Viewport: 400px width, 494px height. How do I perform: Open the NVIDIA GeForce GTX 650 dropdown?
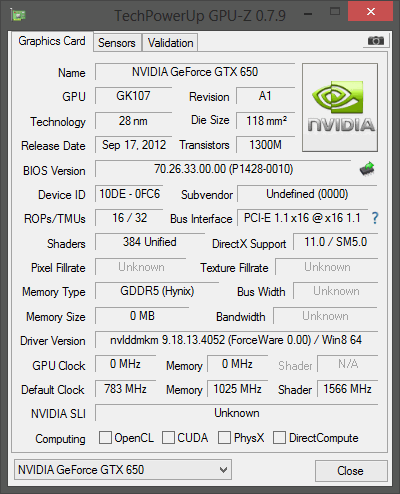123,470
